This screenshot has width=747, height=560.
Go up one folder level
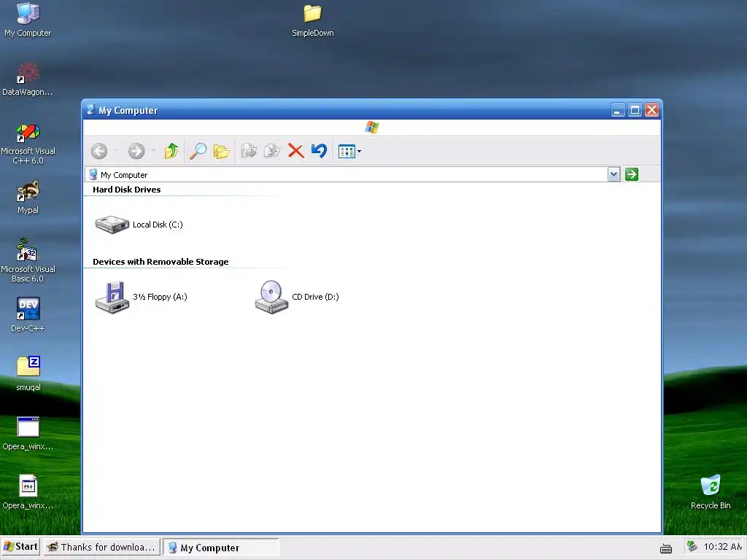pos(171,152)
